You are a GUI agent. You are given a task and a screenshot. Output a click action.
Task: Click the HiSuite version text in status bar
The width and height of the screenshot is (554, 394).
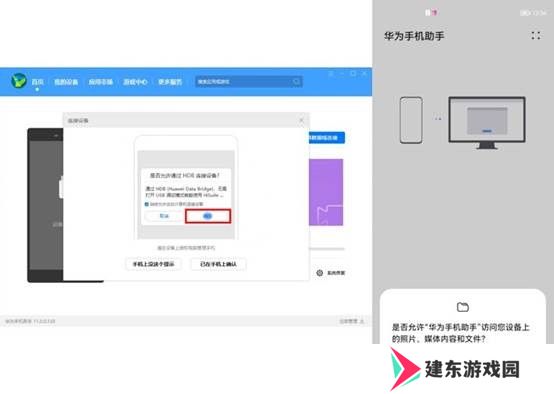click(x=30, y=321)
